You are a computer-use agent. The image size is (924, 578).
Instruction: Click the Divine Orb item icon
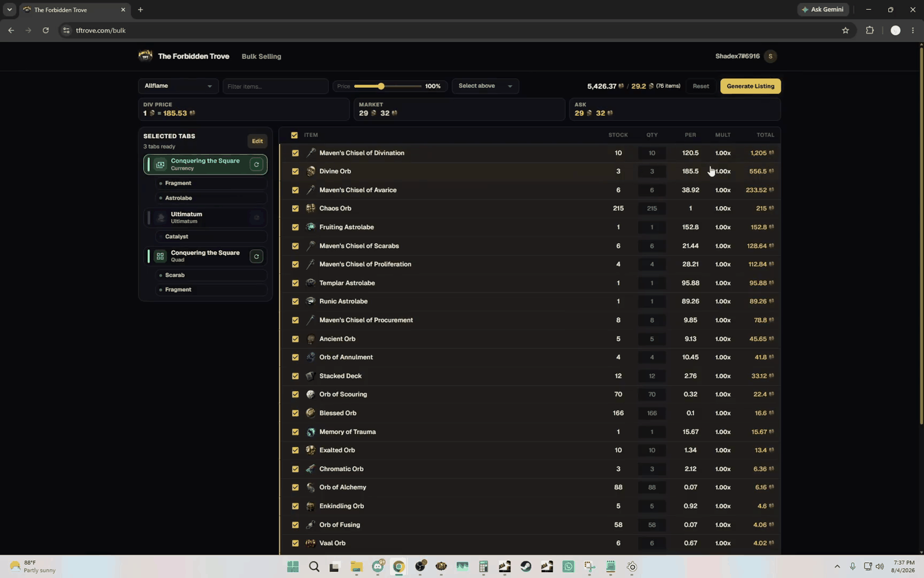point(311,171)
